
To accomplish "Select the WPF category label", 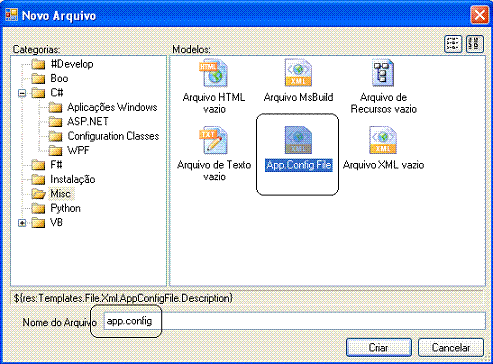I will click(78, 150).
